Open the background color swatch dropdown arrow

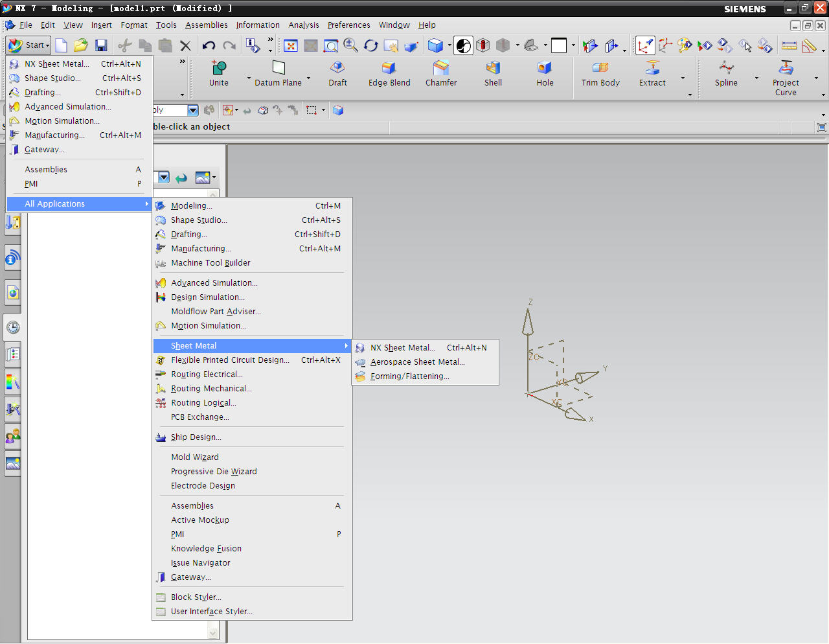573,45
